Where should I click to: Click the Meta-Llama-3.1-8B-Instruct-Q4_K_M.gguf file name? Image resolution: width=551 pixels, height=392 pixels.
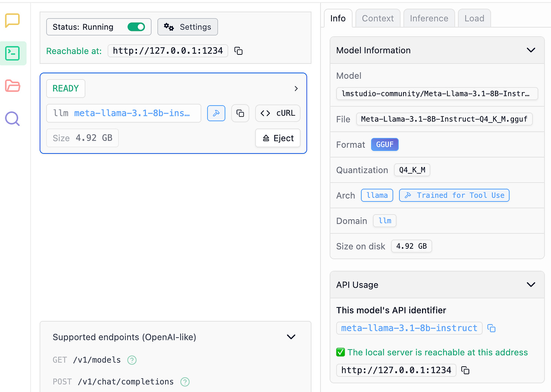[444, 119]
